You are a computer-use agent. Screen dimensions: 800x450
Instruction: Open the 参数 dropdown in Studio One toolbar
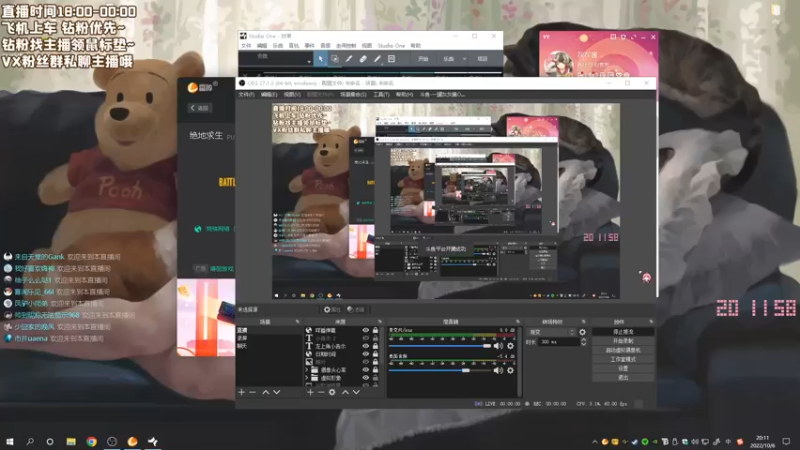(x=309, y=61)
